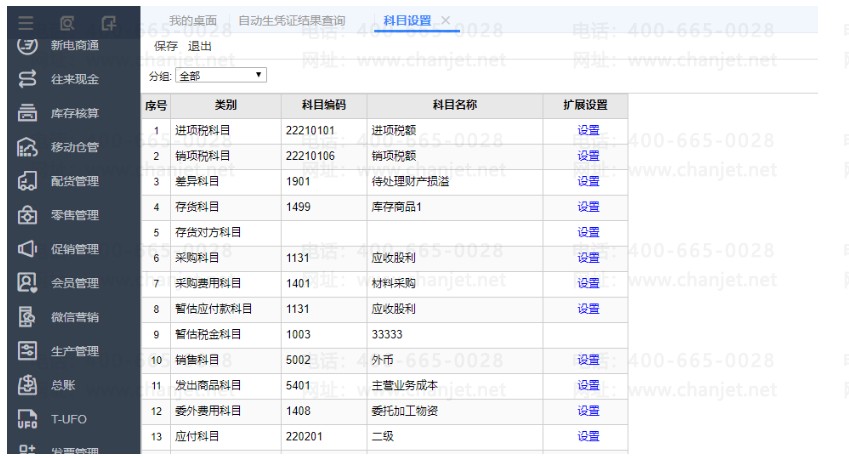This screenshot has height=458, width=849.
Task: Click 设置 link for 销项税科目 row
Action: [588, 155]
